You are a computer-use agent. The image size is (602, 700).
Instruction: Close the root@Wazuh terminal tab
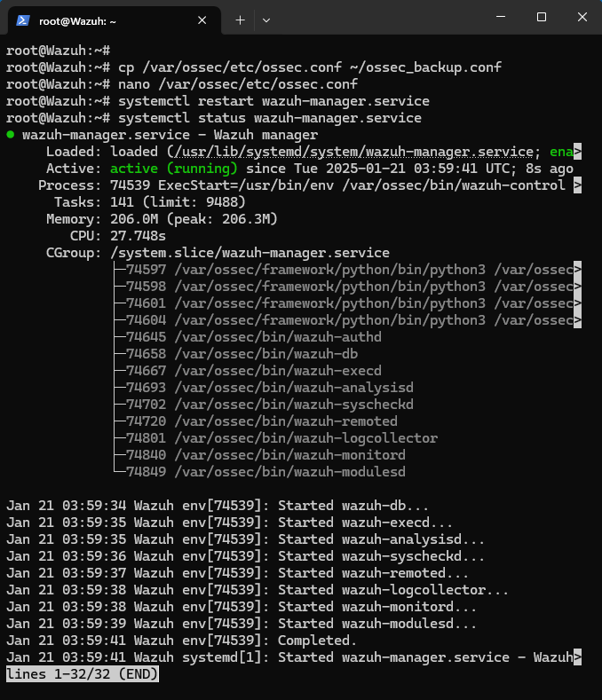tap(202, 20)
